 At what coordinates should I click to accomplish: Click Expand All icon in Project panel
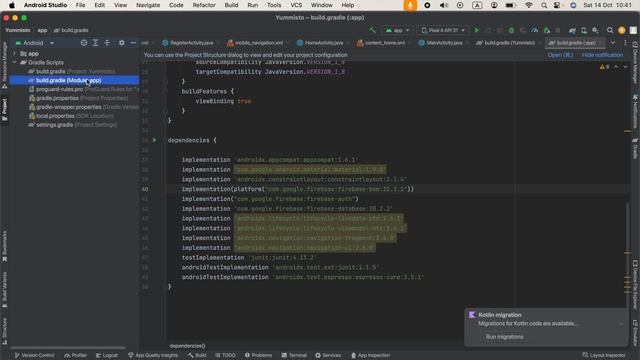[95, 43]
